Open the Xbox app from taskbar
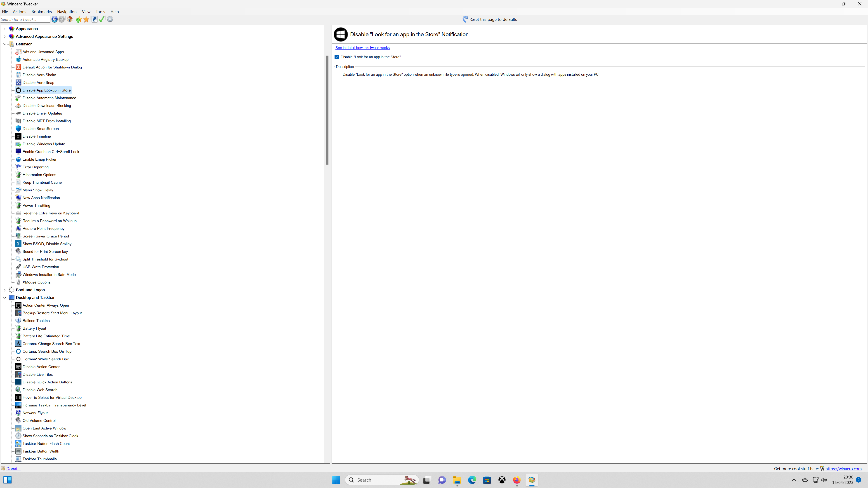This screenshot has width=868, height=488. 502,480
